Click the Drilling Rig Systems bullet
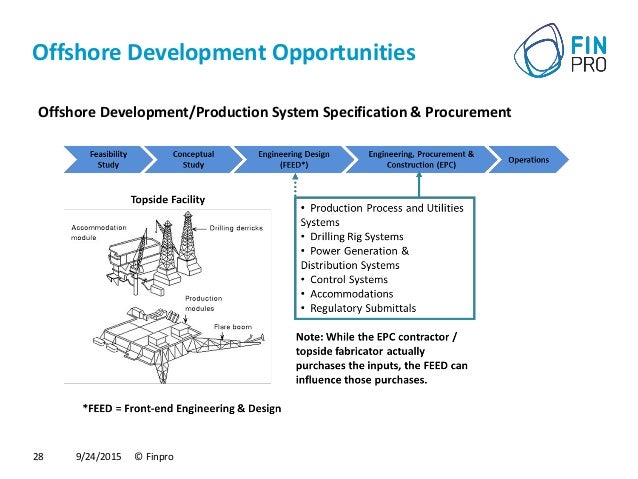Viewport: 638px width, 479px height. (x=352, y=236)
